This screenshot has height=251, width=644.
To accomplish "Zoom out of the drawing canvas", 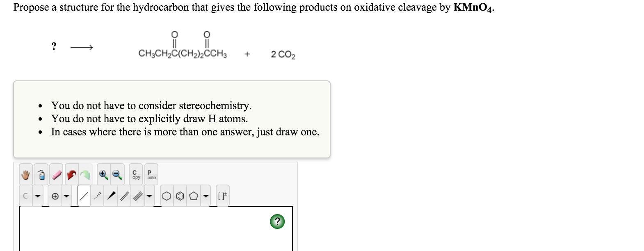I will point(116,175).
